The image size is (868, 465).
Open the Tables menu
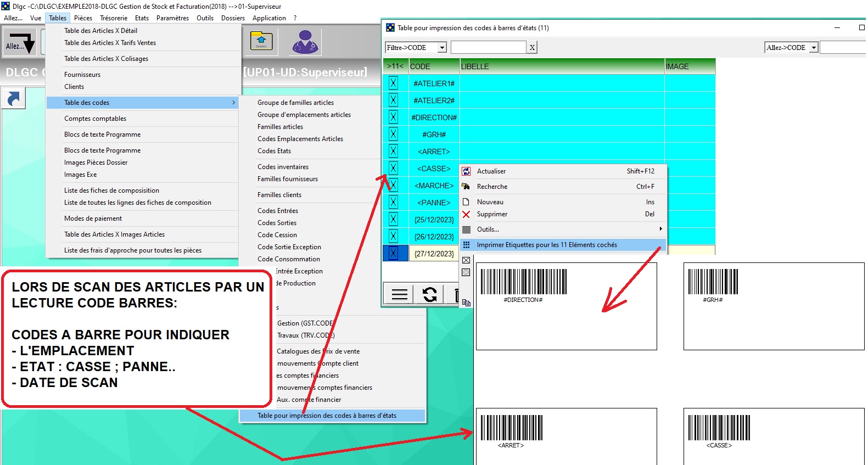pyautogui.click(x=58, y=18)
